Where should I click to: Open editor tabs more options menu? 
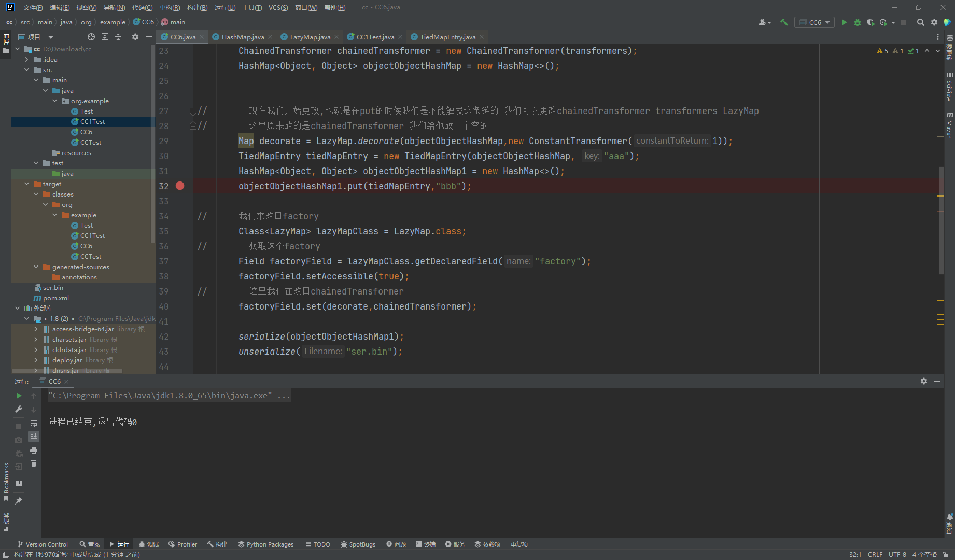click(x=938, y=37)
